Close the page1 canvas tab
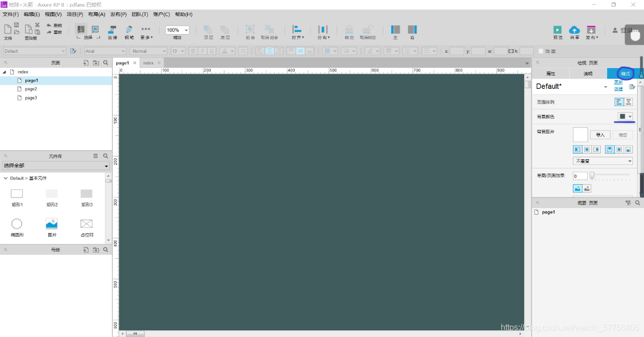The height and width of the screenshot is (337, 644). tap(135, 63)
